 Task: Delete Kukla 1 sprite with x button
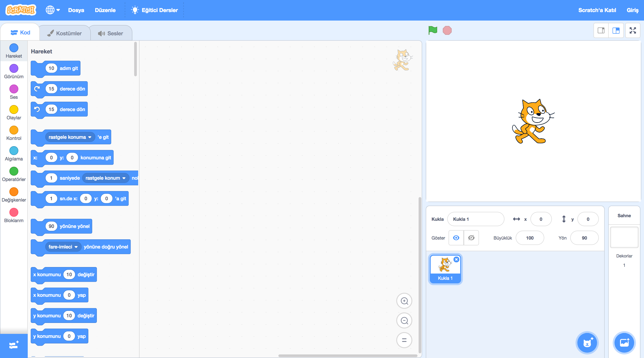tap(456, 259)
